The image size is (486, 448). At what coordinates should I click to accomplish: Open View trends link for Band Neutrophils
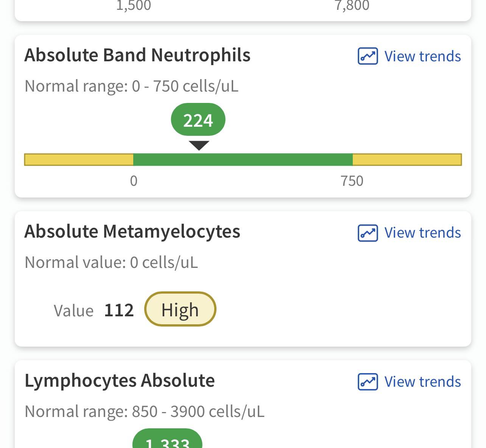tap(422, 56)
